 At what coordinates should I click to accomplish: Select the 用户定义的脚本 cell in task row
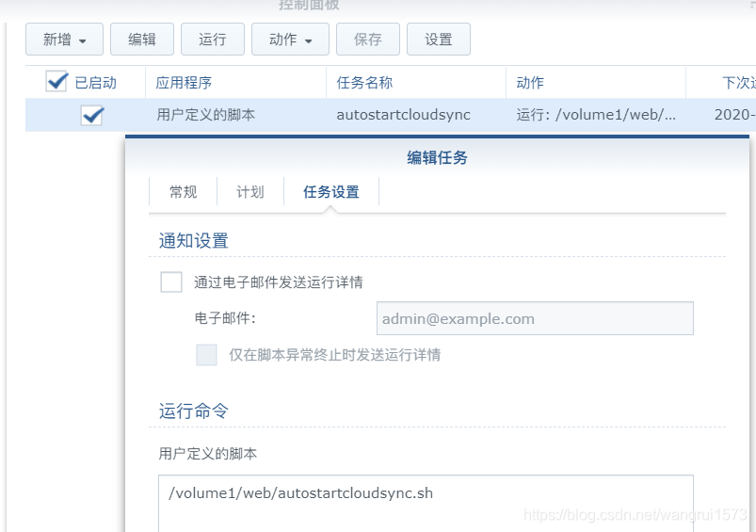(x=206, y=115)
